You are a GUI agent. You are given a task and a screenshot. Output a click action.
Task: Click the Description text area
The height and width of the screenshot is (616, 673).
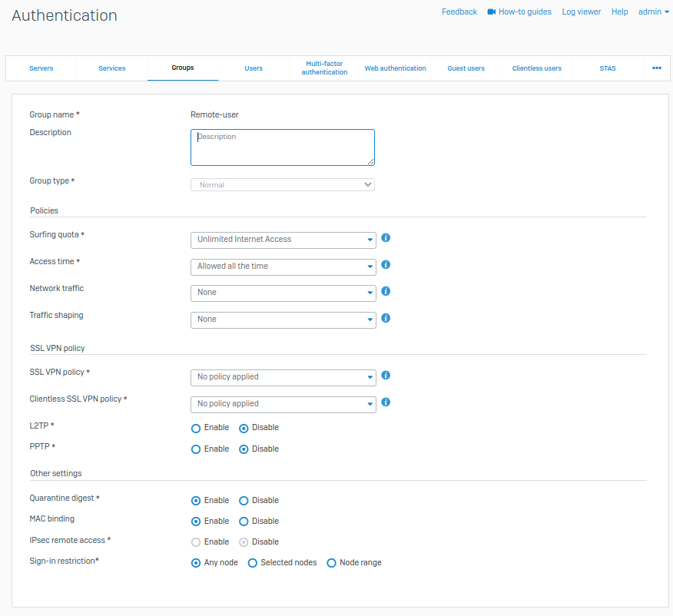click(282, 147)
